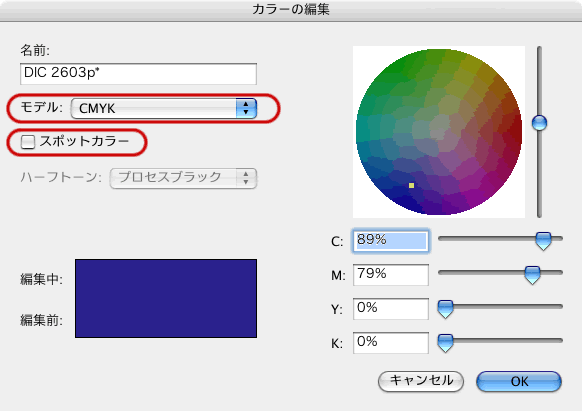This screenshot has width=582, height=411.
Task: Click the C slider handle
Action: point(543,241)
